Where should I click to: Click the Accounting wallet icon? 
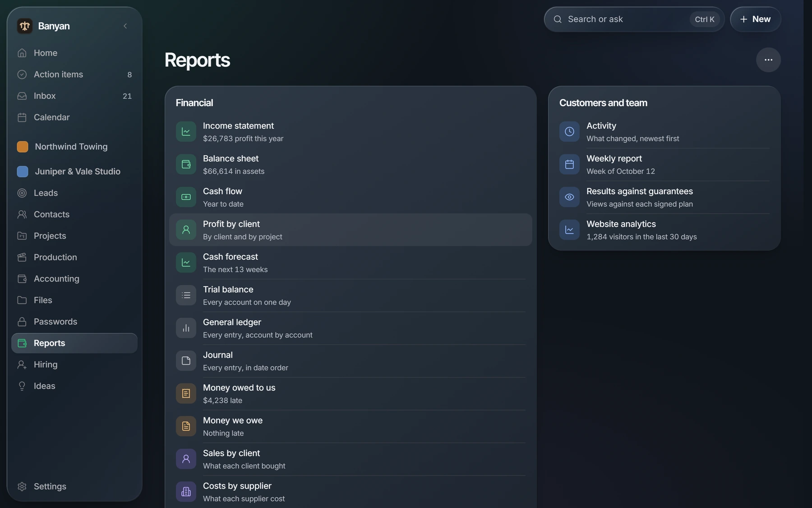[x=22, y=279]
